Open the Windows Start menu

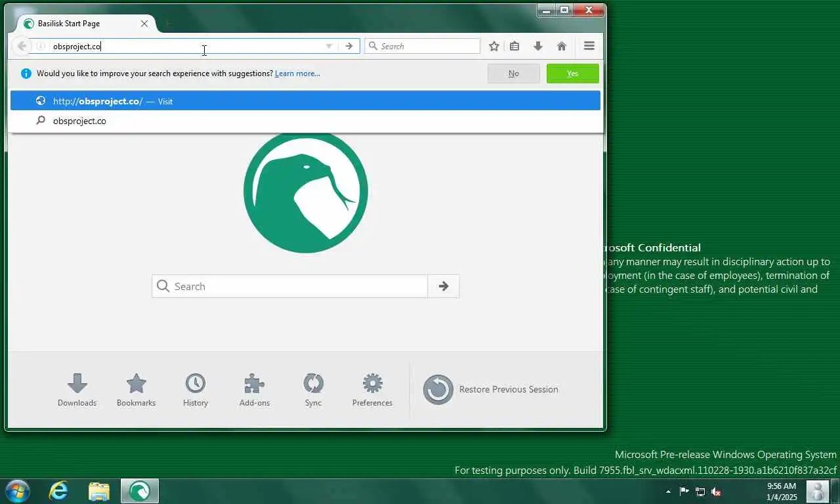pos(17,491)
